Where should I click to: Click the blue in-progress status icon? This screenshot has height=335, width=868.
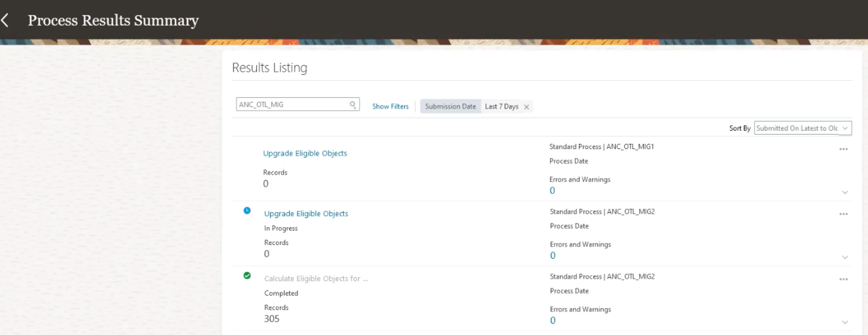247,211
